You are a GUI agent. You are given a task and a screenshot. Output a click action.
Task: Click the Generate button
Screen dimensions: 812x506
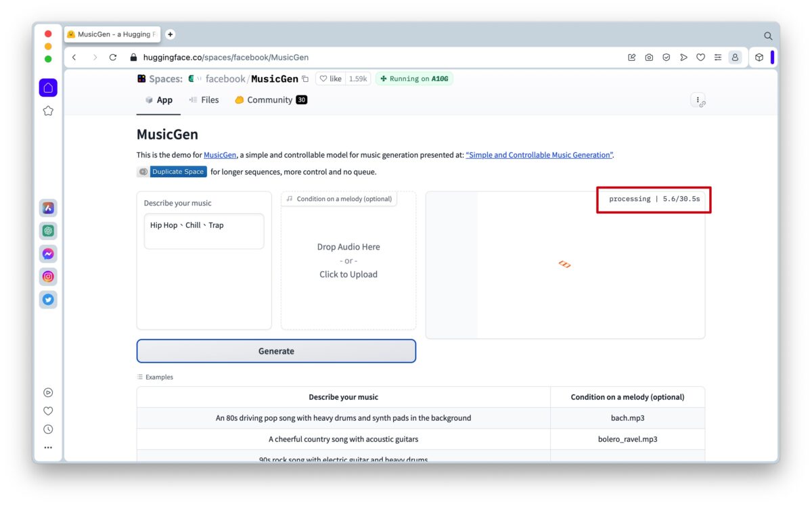[x=276, y=351]
